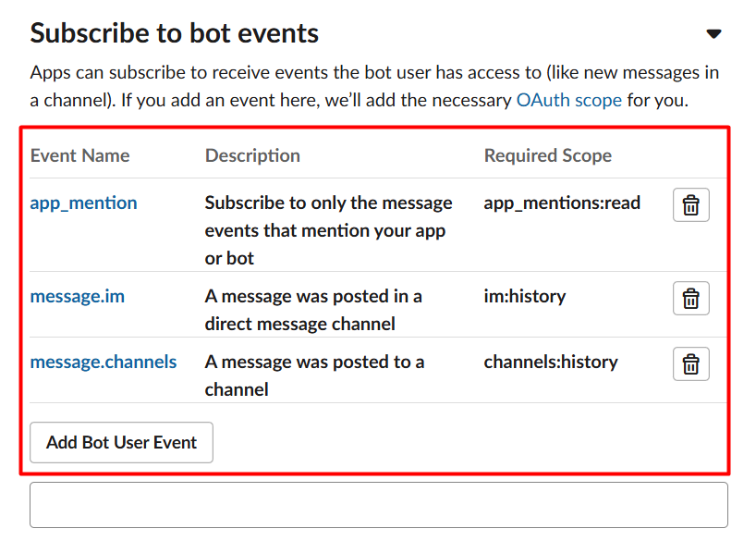The height and width of the screenshot is (541, 756).
Task: Click the Required Scope column header
Action: (x=548, y=156)
